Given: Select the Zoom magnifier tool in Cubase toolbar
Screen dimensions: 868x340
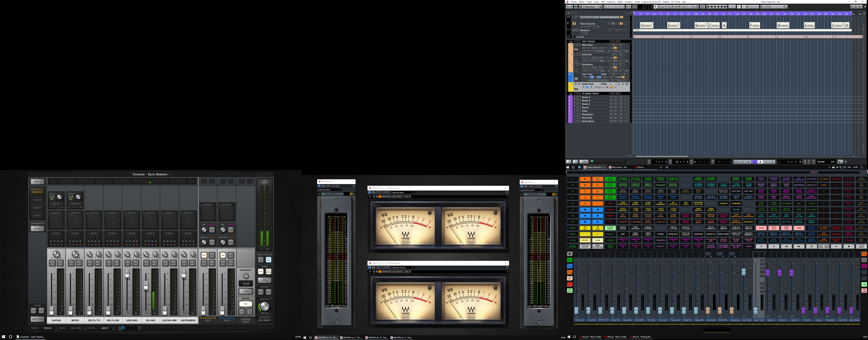Looking at the screenshot, I should 673,7.
